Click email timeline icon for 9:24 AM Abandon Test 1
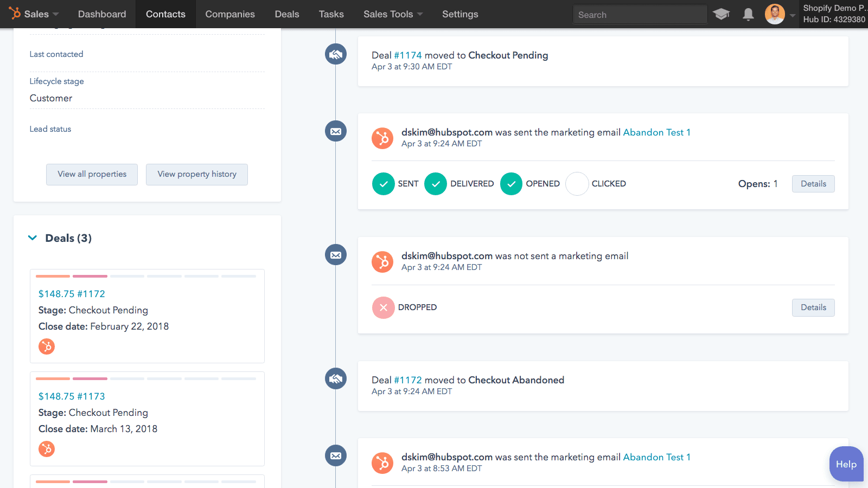The image size is (868, 488). pos(336,131)
